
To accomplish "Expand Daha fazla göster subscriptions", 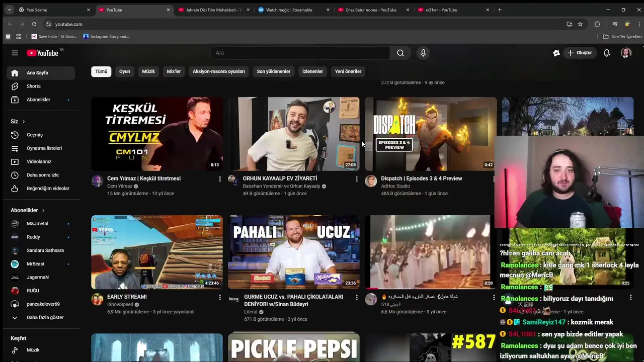I will coord(41,317).
